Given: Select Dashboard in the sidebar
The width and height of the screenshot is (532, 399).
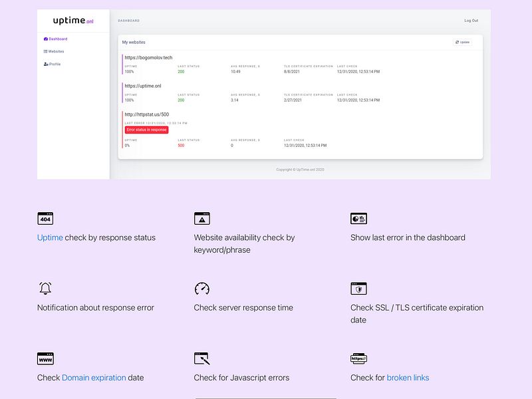Looking at the screenshot, I should click(x=55, y=39).
